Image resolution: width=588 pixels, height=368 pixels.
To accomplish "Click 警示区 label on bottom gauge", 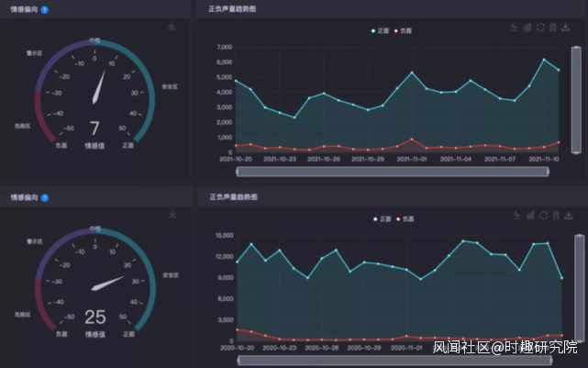I will pyautogui.click(x=35, y=241).
